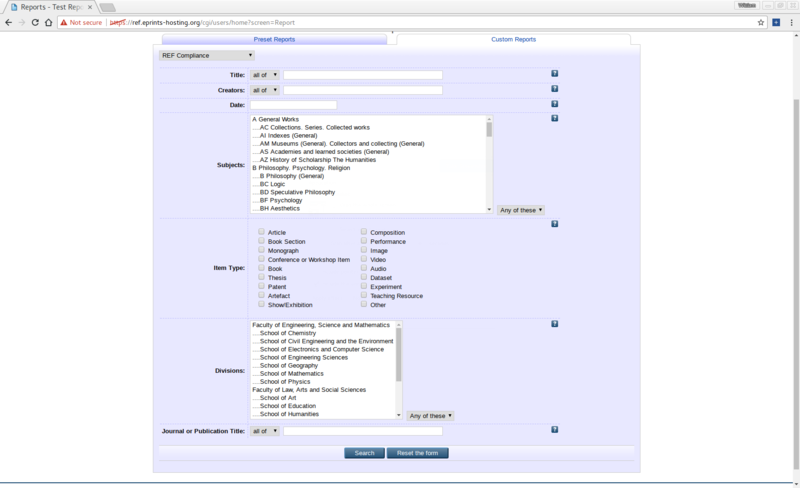The width and height of the screenshot is (800, 488).
Task: Tick the Article item type checkbox
Action: coord(262,232)
